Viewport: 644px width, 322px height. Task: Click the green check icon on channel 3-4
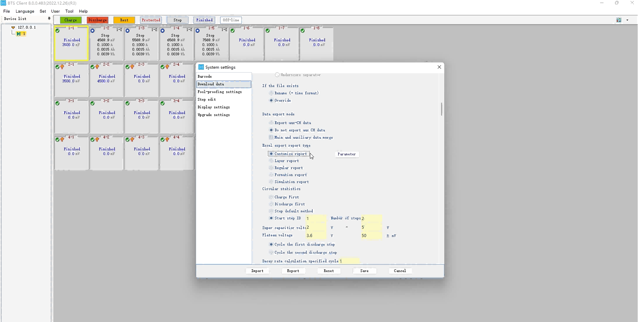162,103
